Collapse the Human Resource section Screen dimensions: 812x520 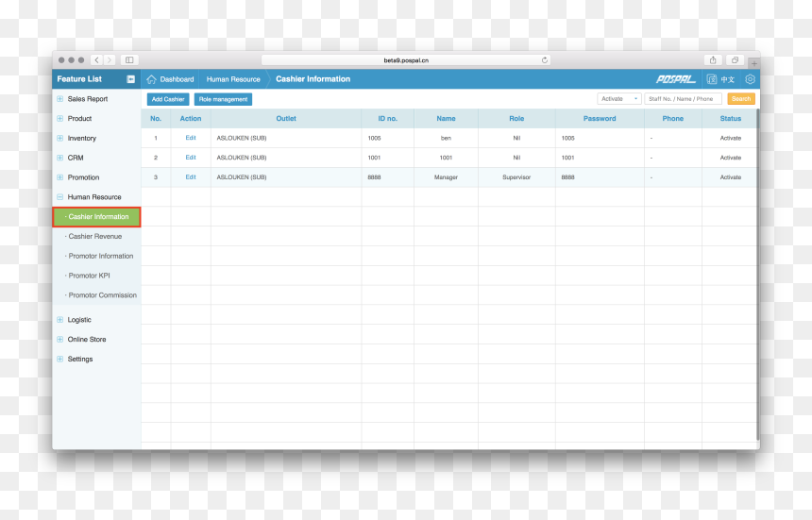(60, 197)
